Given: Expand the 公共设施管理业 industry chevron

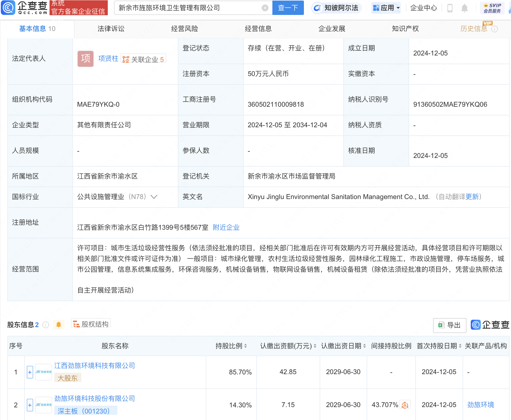Looking at the screenshot, I should (x=154, y=197).
